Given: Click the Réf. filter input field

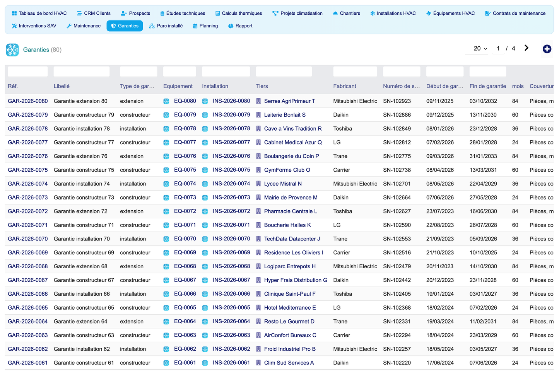Looking at the screenshot, I should click(28, 72).
